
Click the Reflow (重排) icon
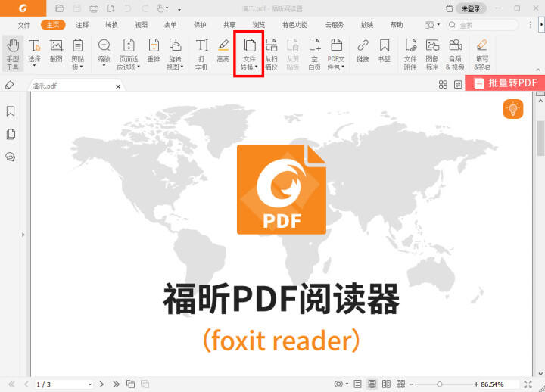pos(153,51)
